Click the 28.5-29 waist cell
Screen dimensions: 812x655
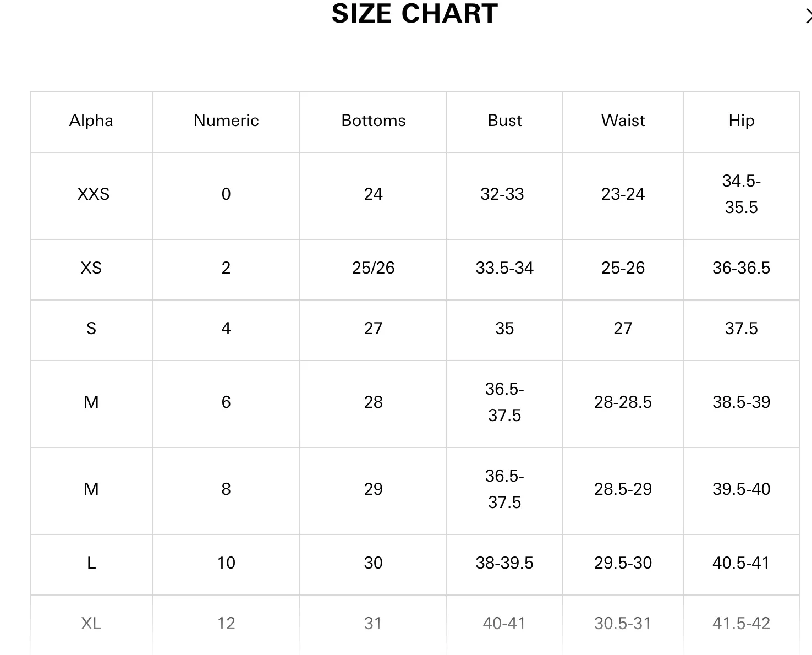[623, 489]
